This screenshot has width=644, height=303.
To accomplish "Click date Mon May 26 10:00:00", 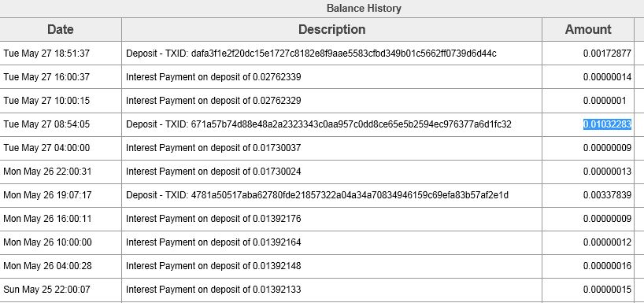I will click(47, 242).
